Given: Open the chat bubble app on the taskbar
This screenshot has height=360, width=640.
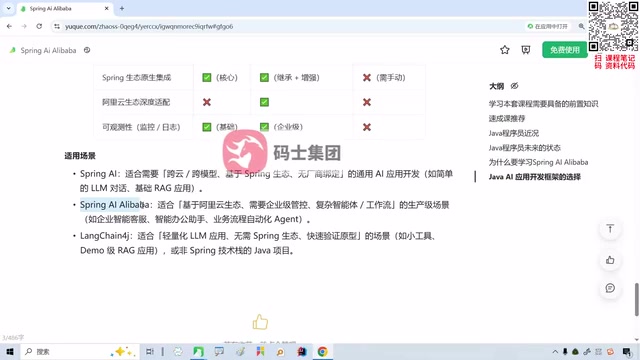Looking at the screenshot, I should point(219,351).
